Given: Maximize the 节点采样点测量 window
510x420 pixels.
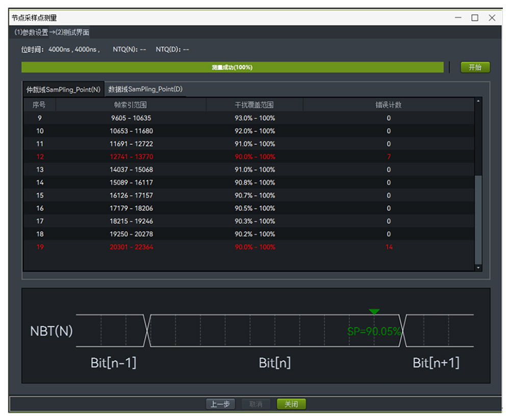Looking at the screenshot, I should click(475, 18).
